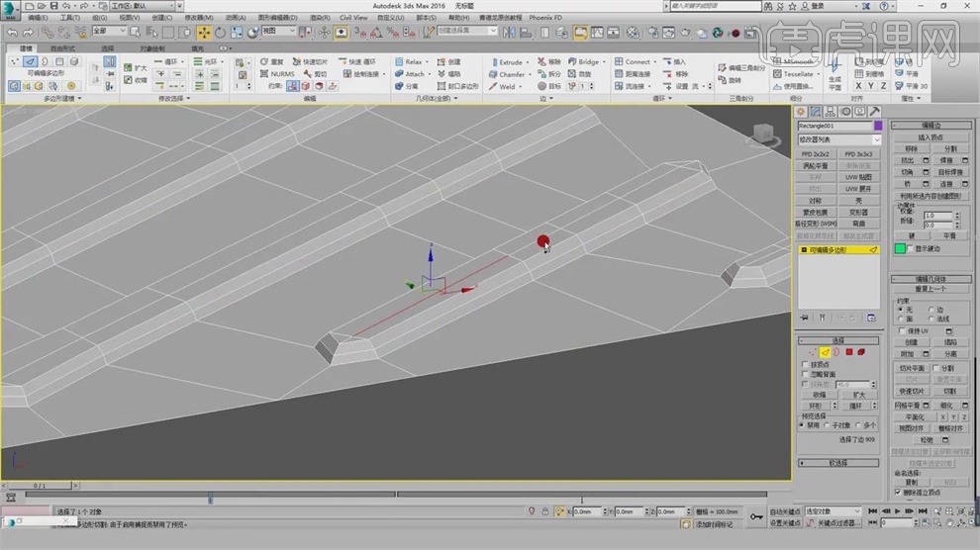
Task: Enable the 按顶点 checkbox
Action: click(x=805, y=365)
